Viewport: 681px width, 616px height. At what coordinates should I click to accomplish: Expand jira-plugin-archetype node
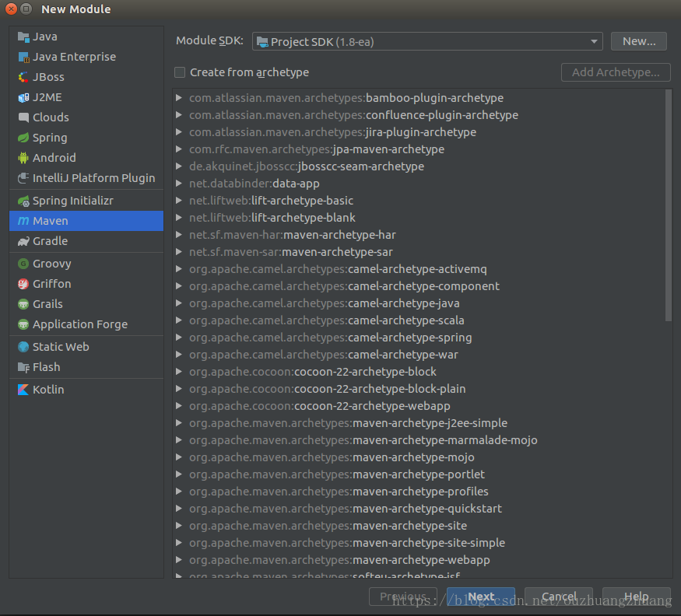coord(178,132)
